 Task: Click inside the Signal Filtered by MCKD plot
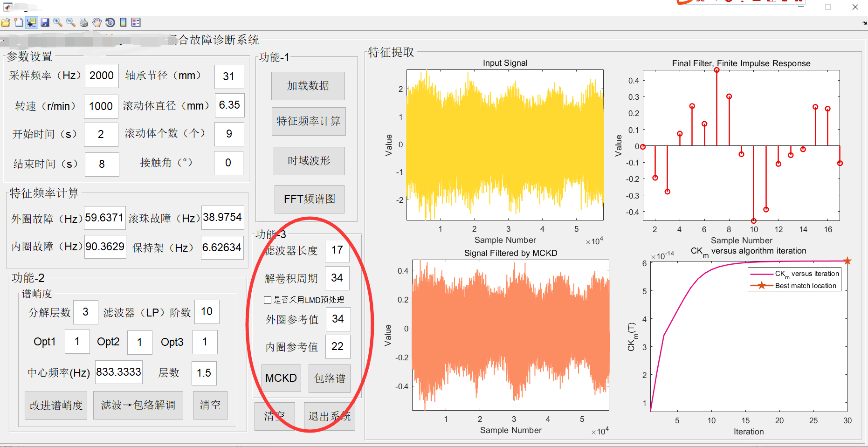[x=510, y=335]
